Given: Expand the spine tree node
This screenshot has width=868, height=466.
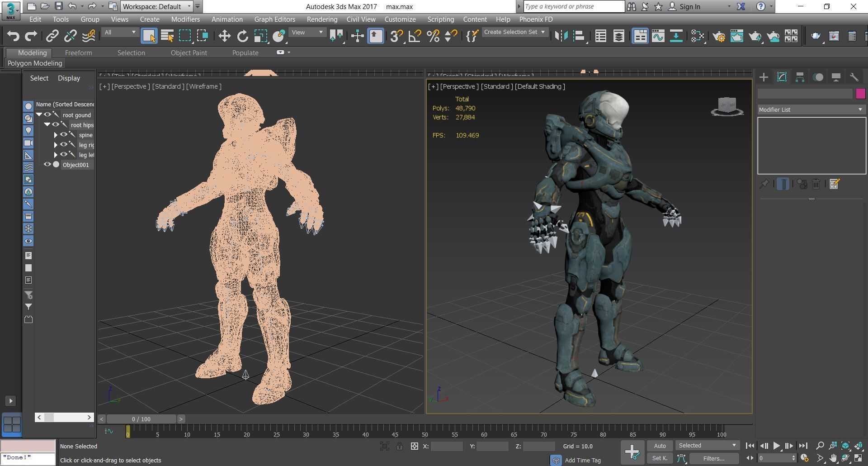Looking at the screenshot, I should coord(56,135).
